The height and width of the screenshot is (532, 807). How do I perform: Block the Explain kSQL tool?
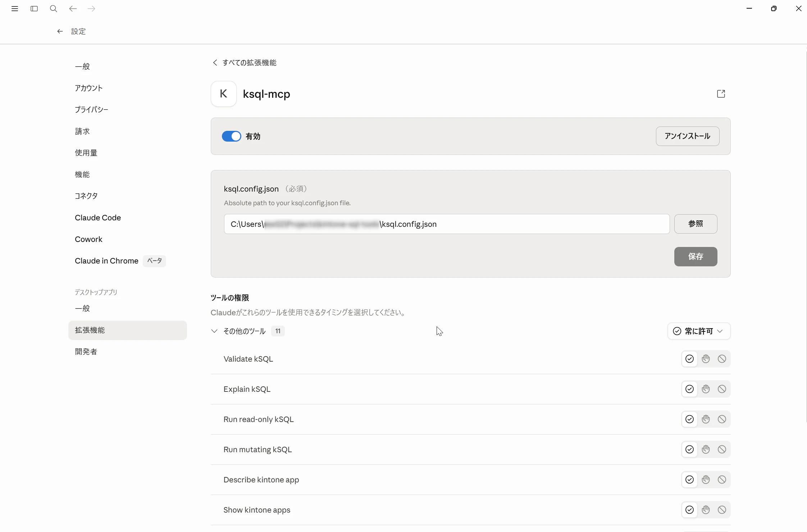coord(722,389)
